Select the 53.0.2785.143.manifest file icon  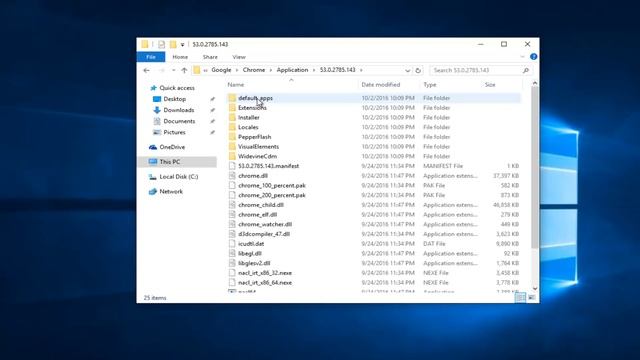[232, 166]
